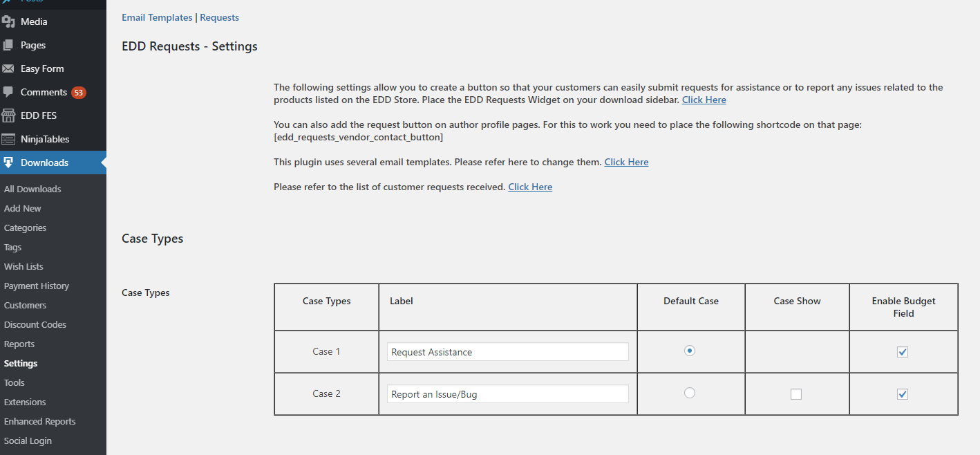Open the NinjaTables menu
This screenshot has width=980, height=455.
click(53, 139)
